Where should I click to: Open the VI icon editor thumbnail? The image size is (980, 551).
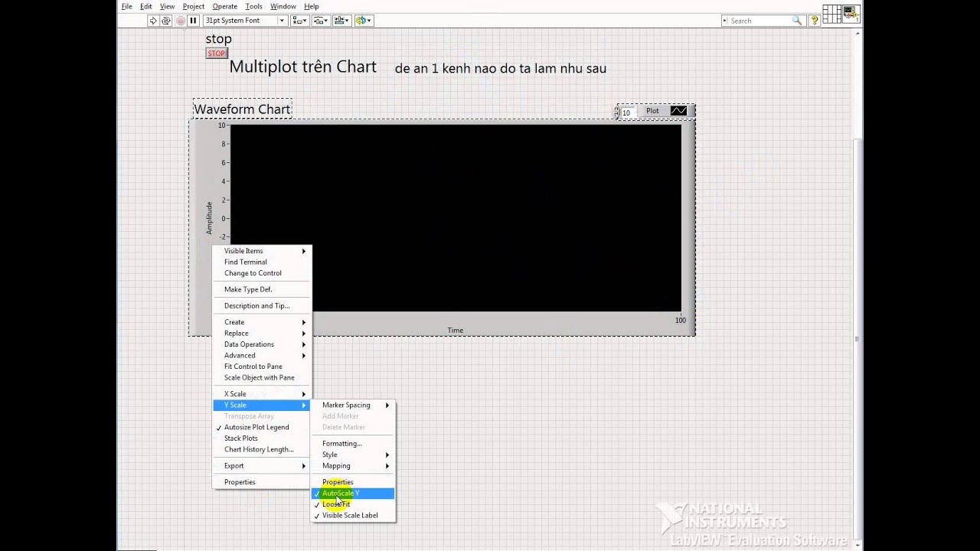coord(851,14)
